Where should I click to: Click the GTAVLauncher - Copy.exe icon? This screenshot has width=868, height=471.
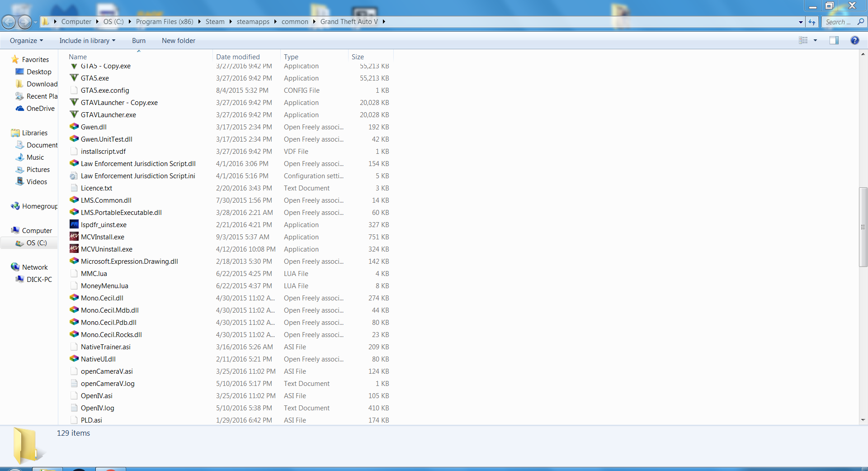point(74,102)
